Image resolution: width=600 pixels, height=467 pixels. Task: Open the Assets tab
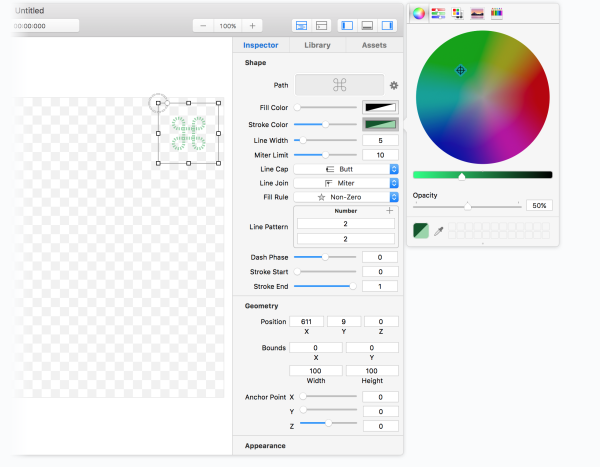click(x=373, y=45)
